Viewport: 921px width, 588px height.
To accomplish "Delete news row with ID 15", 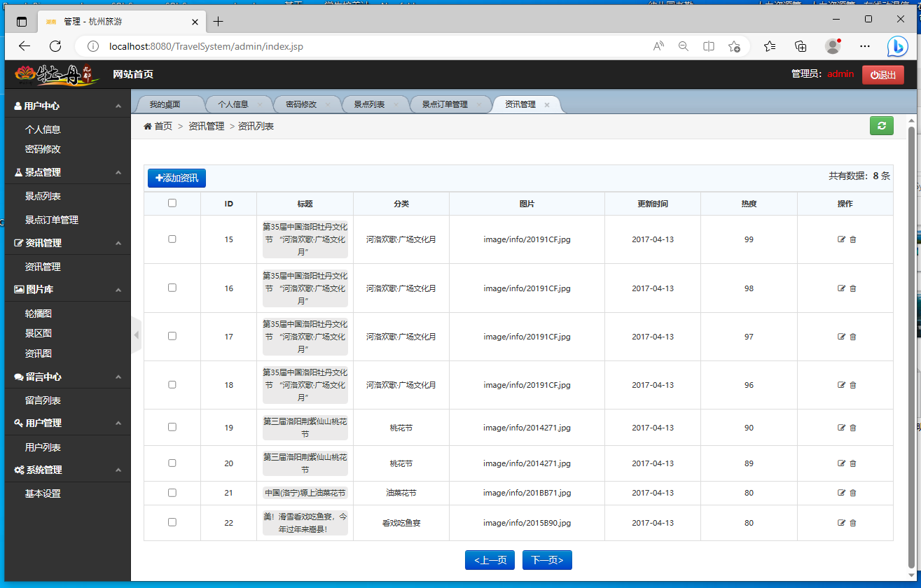I will pos(853,239).
